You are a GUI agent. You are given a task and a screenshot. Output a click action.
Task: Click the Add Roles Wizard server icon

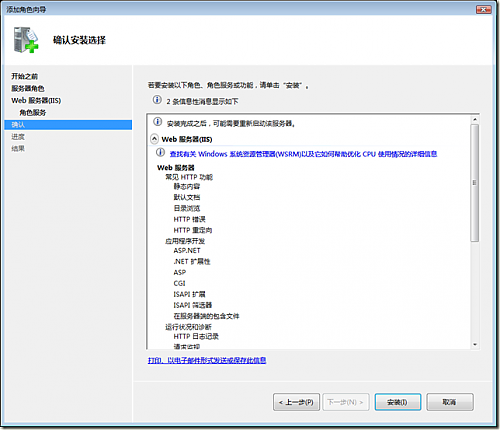point(26,40)
